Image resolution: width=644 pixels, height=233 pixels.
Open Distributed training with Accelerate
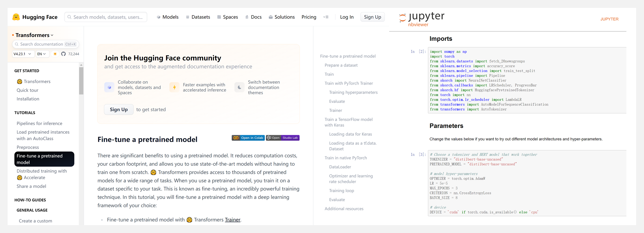coord(42,174)
